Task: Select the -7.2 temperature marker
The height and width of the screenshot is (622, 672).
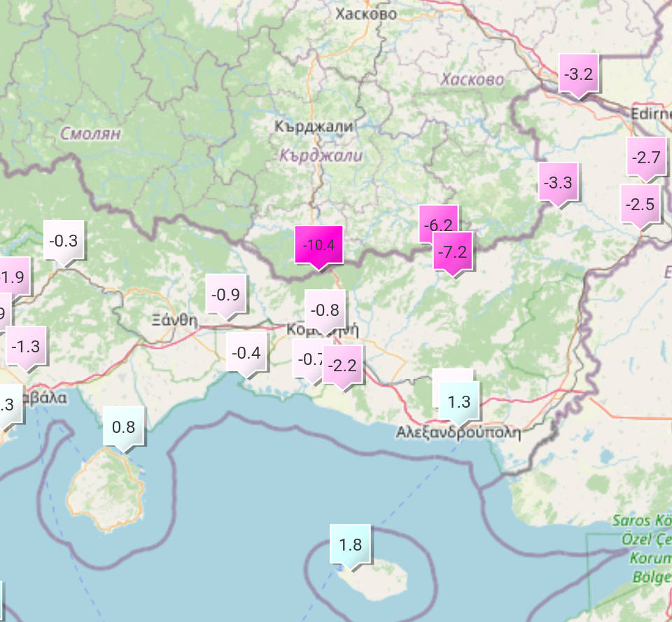Action: pyautogui.click(x=454, y=251)
